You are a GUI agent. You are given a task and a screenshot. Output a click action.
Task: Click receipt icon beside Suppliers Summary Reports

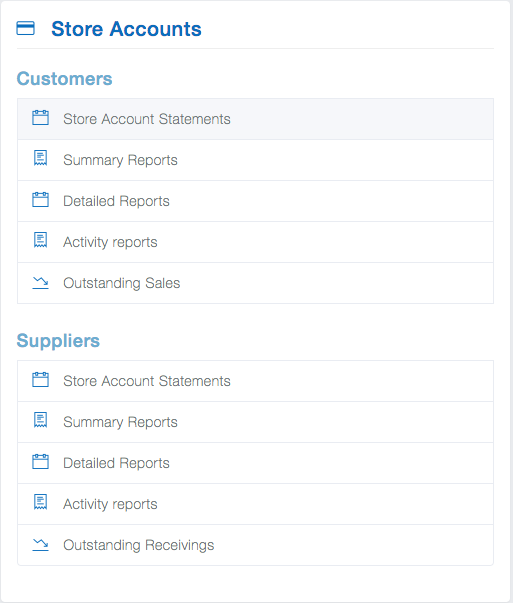(x=40, y=420)
